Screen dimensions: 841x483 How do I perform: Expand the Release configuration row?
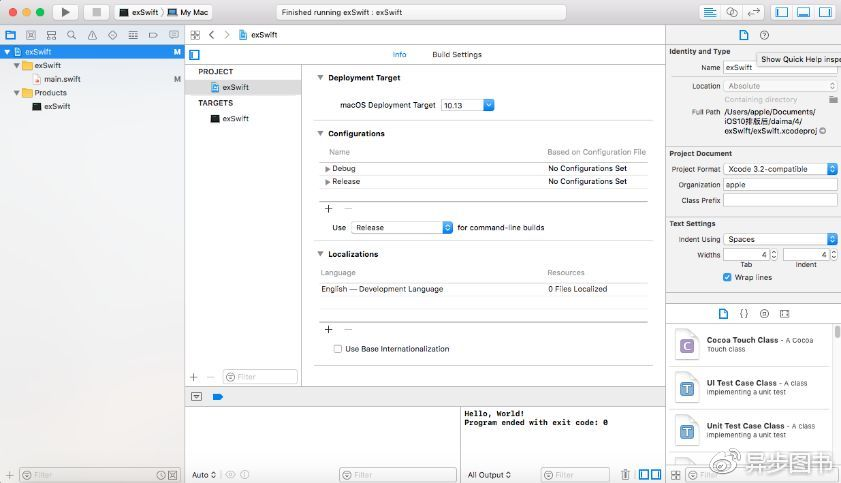pos(327,182)
